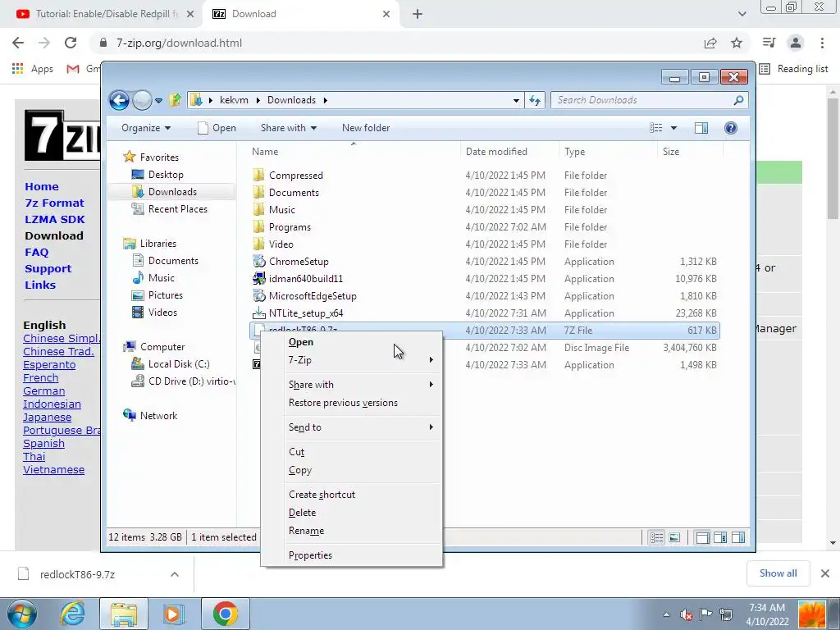Open the FAQ link on 7-zip page
The width and height of the screenshot is (840, 630).
[x=36, y=253]
